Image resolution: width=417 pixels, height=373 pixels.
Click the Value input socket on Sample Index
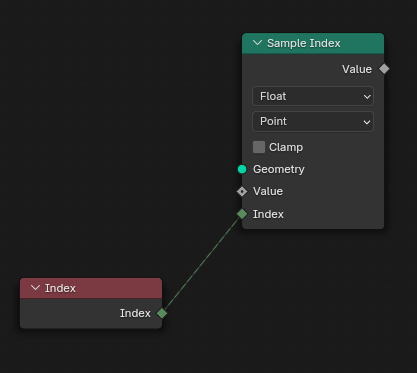pyautogui.click(x=242, y=192)
